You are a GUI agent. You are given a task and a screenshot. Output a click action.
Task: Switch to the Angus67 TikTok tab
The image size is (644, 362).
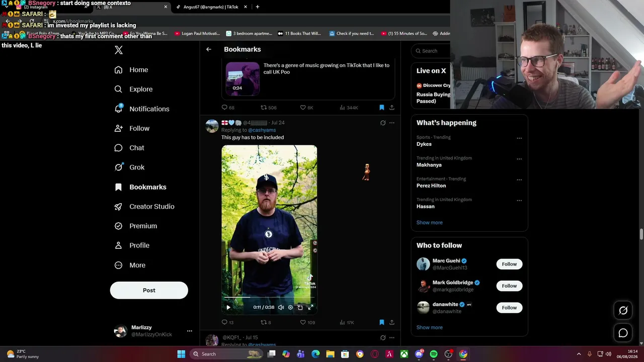click(x=211, y=7)
